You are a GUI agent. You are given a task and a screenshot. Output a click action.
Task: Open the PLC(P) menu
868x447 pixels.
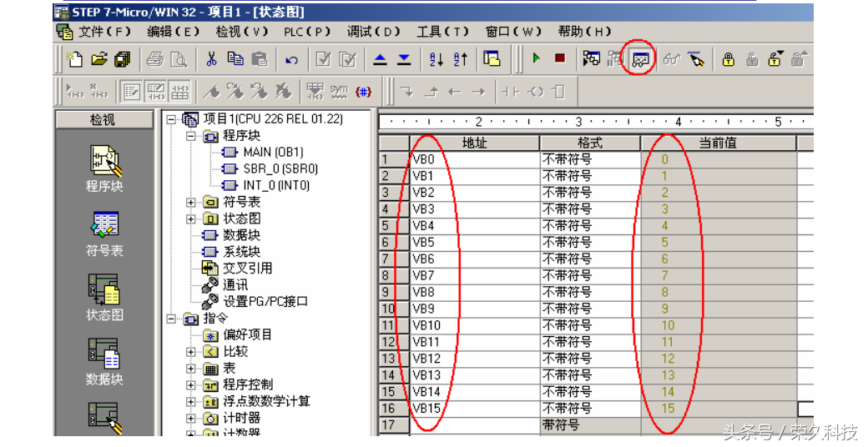[x=307, y=32]
